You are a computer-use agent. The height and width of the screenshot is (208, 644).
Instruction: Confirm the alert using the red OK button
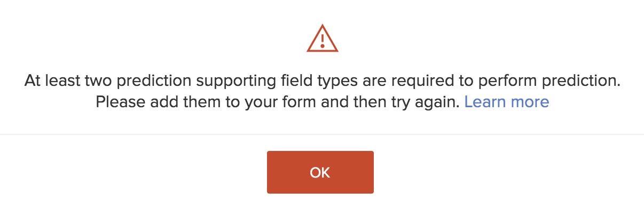coord(320,172)
